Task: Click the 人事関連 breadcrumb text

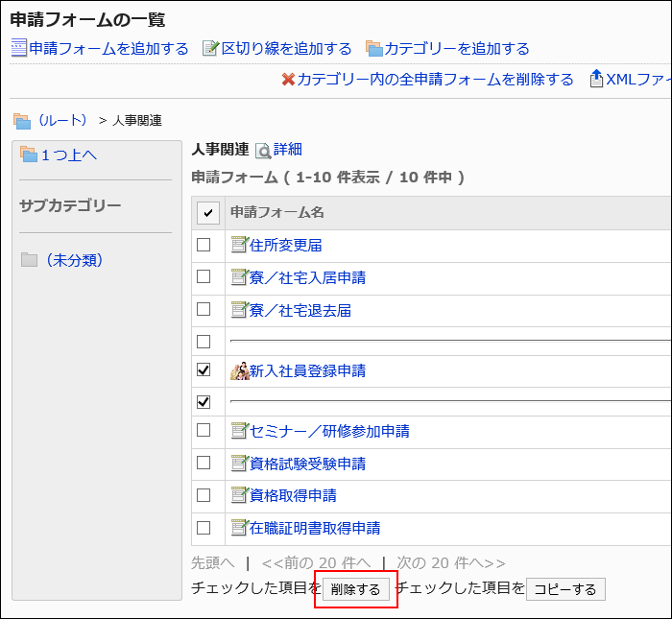Action: 137,121
